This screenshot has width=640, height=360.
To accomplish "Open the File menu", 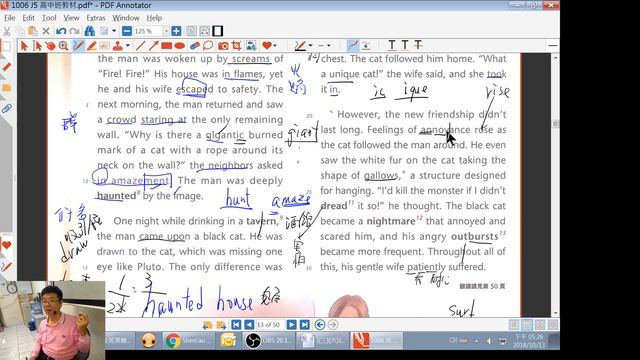I will [x=9, y=18].
